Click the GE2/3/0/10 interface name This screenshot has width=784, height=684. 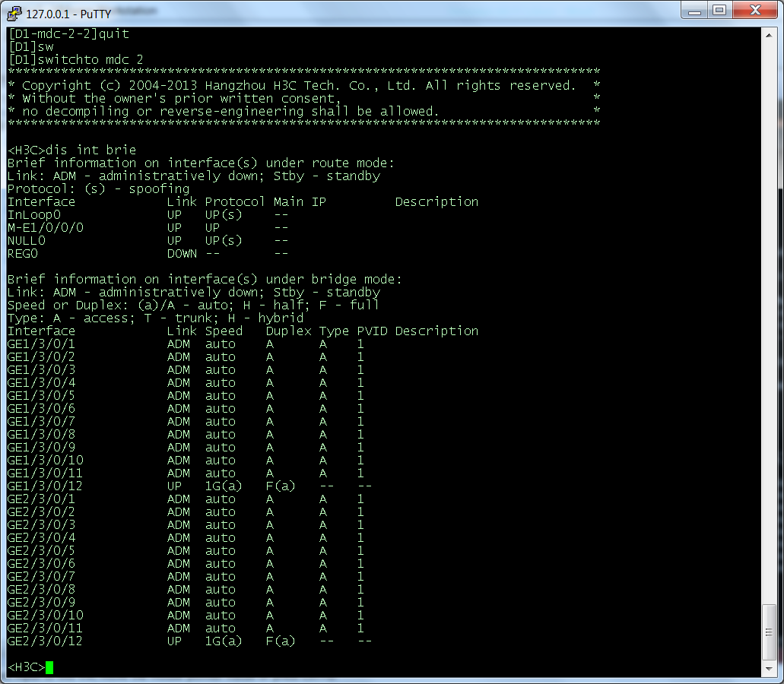click(46, 616)
